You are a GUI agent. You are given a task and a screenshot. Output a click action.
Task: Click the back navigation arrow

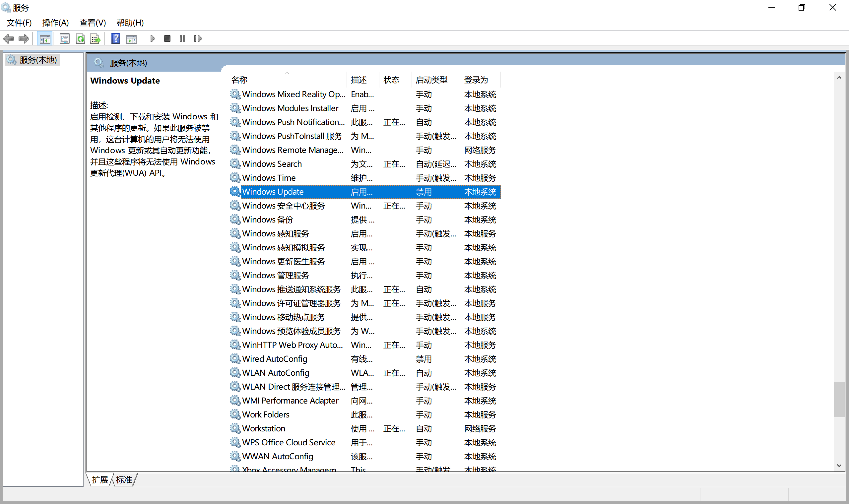pyautogui.click(x=9, y=38)
